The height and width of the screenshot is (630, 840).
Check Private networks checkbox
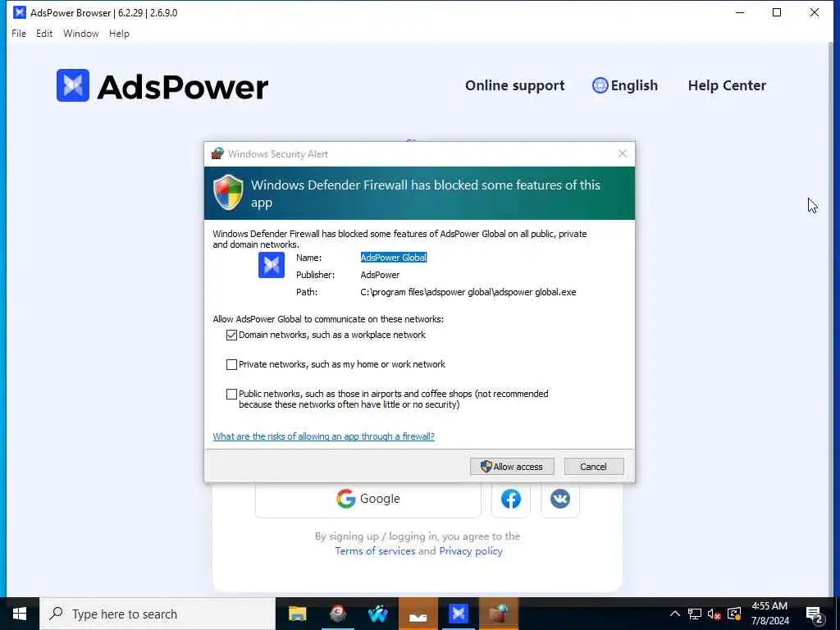point(231,364)
